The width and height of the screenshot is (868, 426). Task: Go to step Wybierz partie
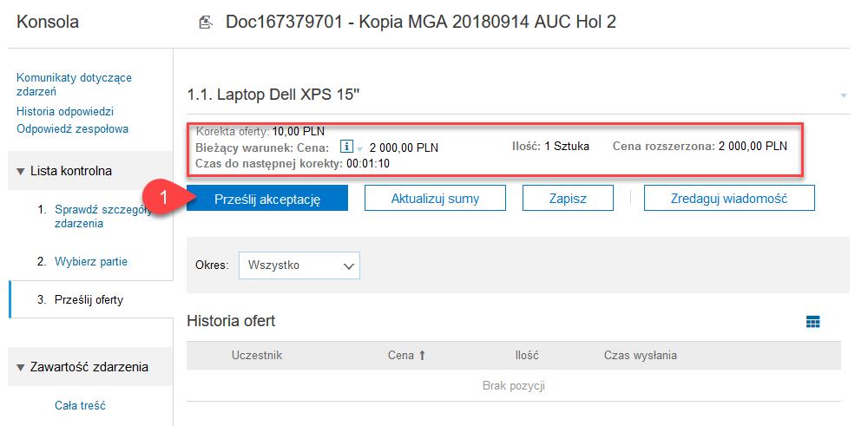tap(91, 262)
